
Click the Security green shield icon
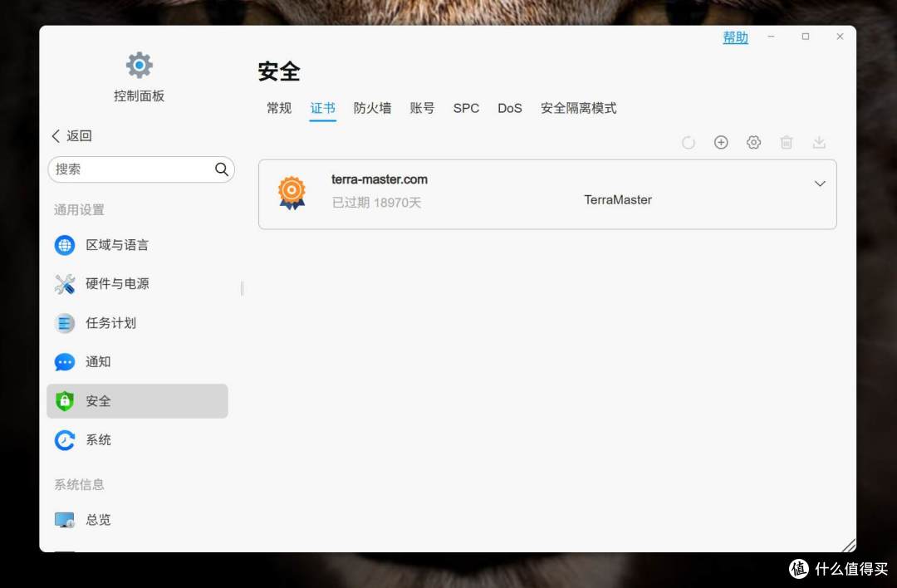(65, 401)
